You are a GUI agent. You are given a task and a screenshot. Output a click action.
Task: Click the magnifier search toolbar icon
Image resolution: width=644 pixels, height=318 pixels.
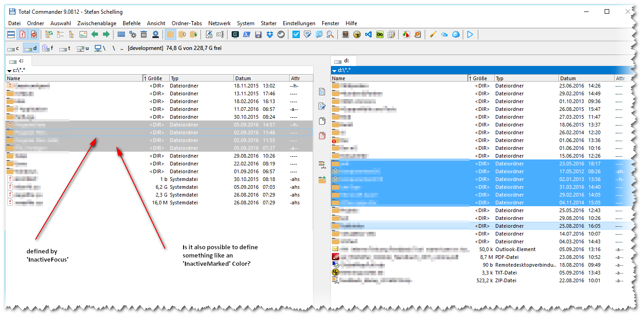pyautogui.click(x=330, y=34)
